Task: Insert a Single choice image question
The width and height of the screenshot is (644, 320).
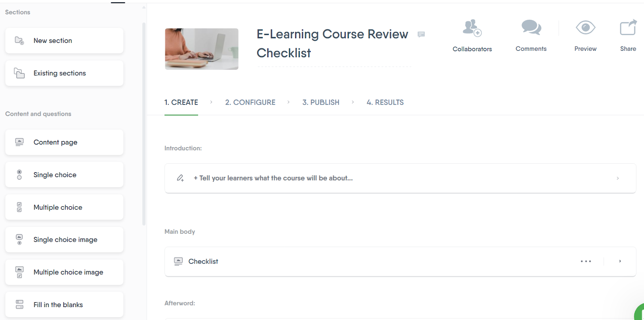Action: (64, 239)
